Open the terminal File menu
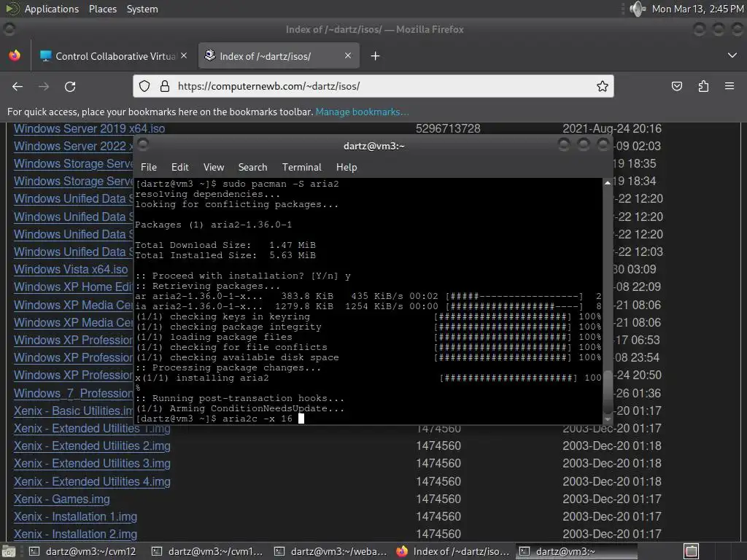Image resolution: width=747 pixels, height=560 pixels. [149, 167]
